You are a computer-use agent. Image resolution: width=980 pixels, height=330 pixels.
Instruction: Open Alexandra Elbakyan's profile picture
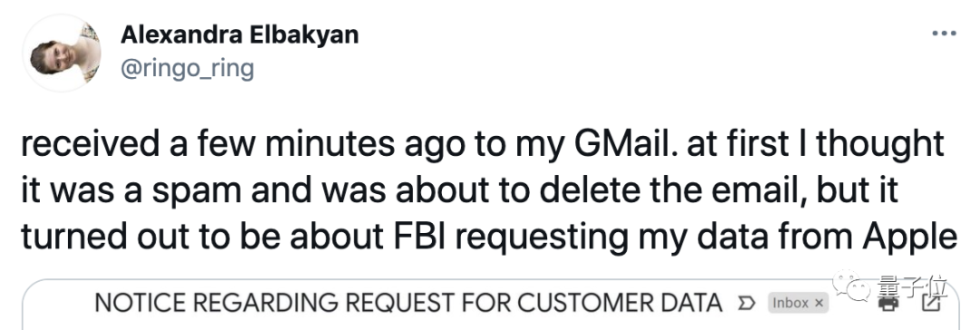tap(62, 53)
